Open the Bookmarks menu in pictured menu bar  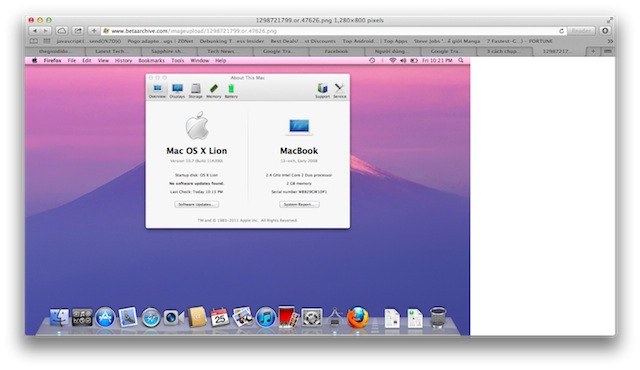coord(151,60)
